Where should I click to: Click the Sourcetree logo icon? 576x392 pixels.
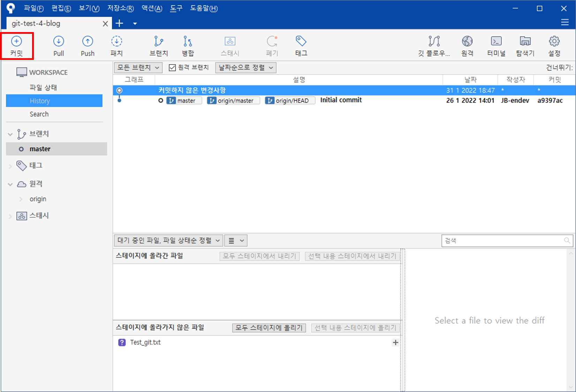tap(11, 8)
